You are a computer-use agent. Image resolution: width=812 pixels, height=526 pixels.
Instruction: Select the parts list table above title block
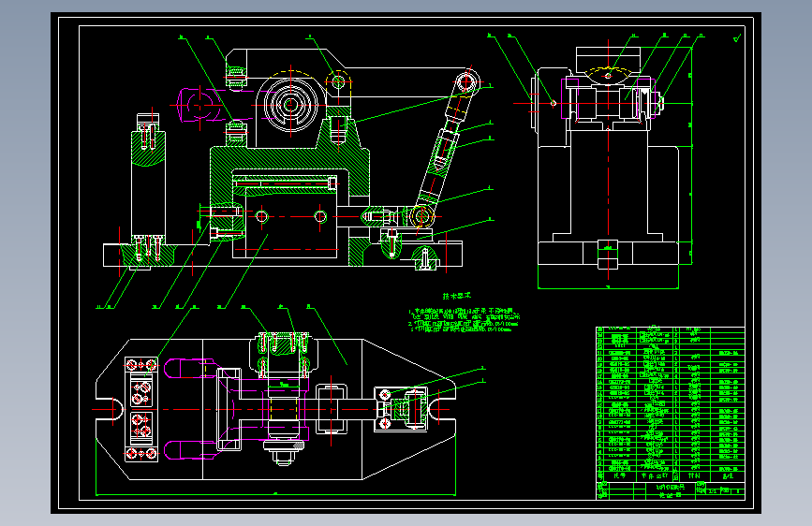point(670,403)
